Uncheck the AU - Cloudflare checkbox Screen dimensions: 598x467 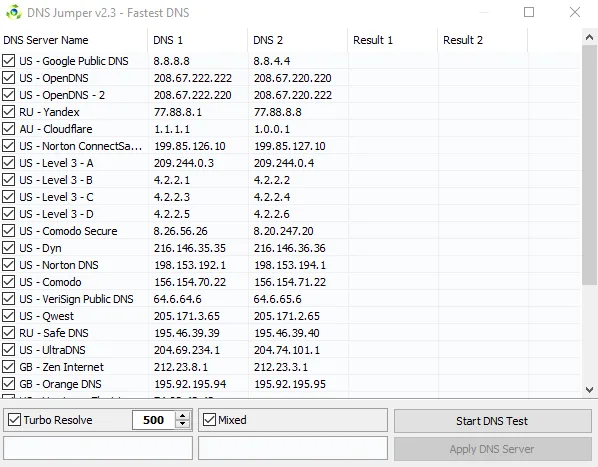pyautogui.click(x=8, y=128)
